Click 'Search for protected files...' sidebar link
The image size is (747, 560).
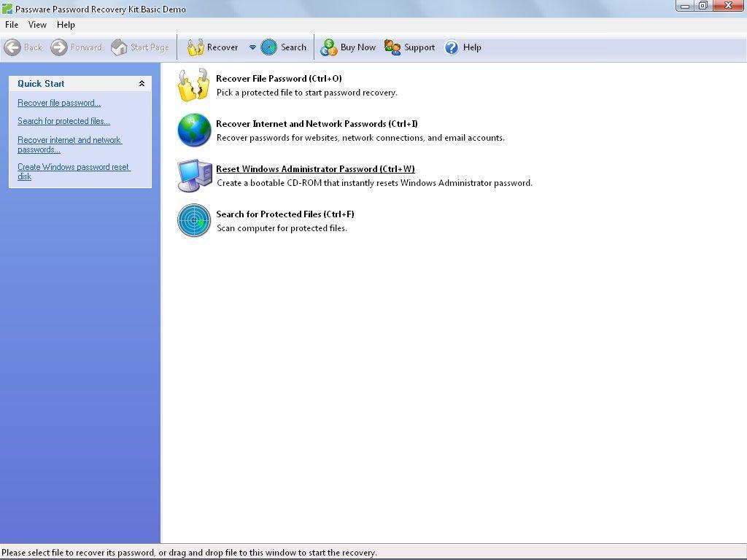pos(64,121)
